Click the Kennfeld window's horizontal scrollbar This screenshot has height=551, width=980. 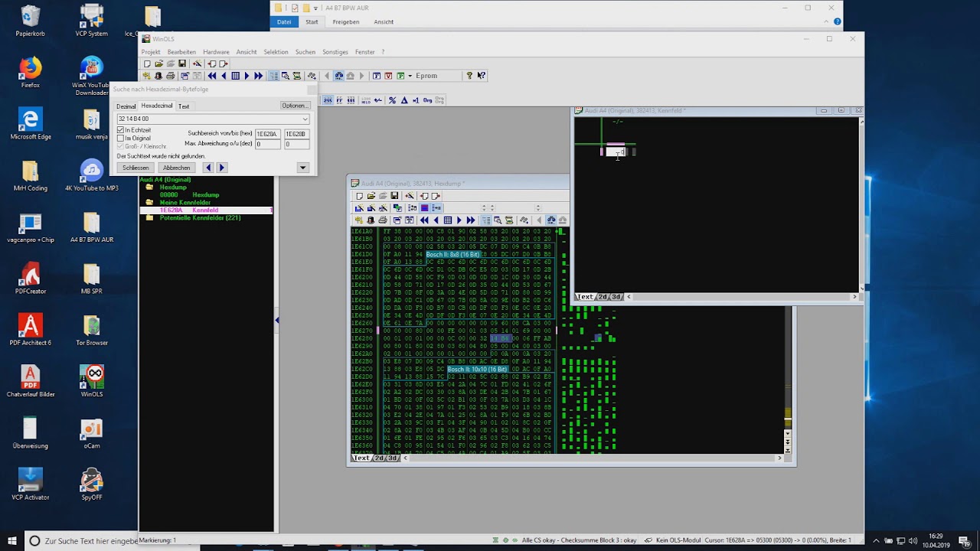click(x=742, y=297)
